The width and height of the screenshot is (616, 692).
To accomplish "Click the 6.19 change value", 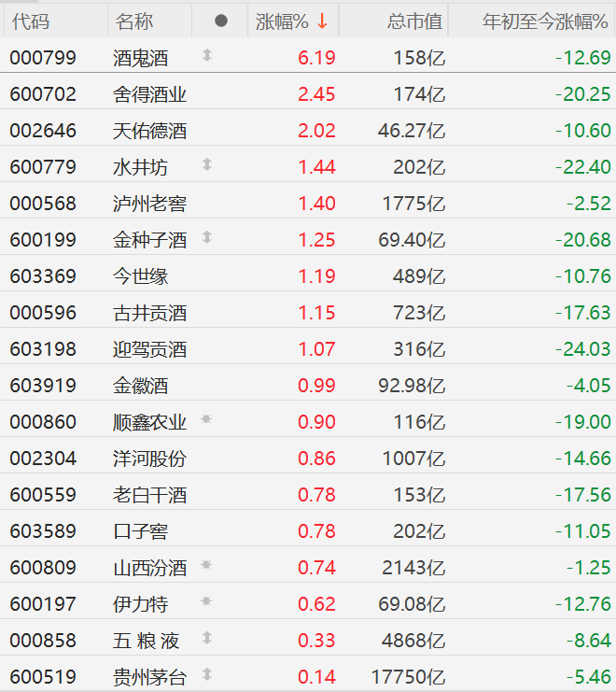I will (316, 58).
